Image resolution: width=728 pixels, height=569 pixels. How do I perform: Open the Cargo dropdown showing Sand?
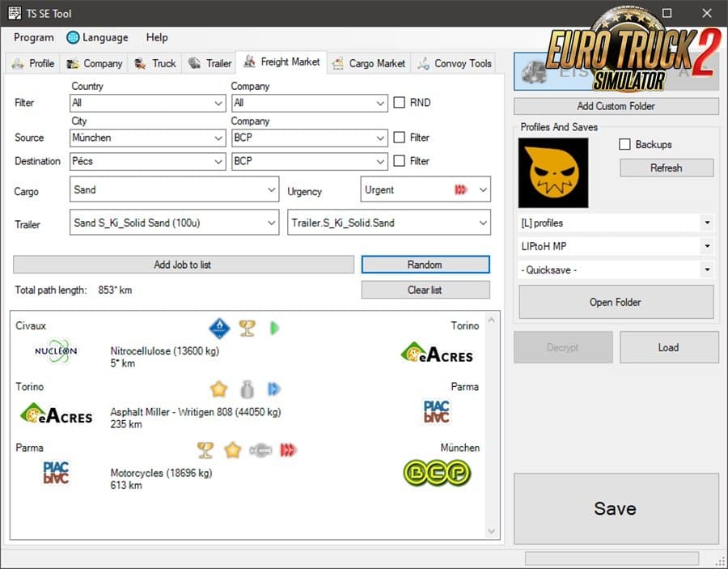[174, 189]
